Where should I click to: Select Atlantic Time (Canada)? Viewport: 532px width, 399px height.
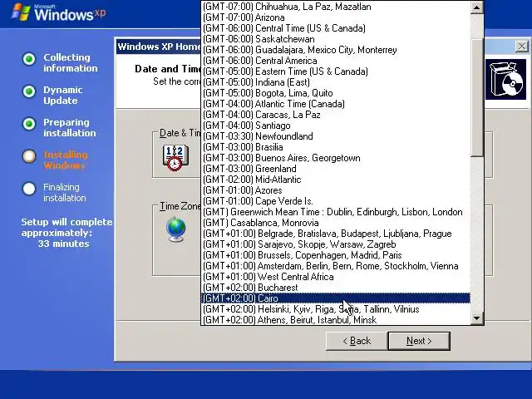[x=336, y=104]
